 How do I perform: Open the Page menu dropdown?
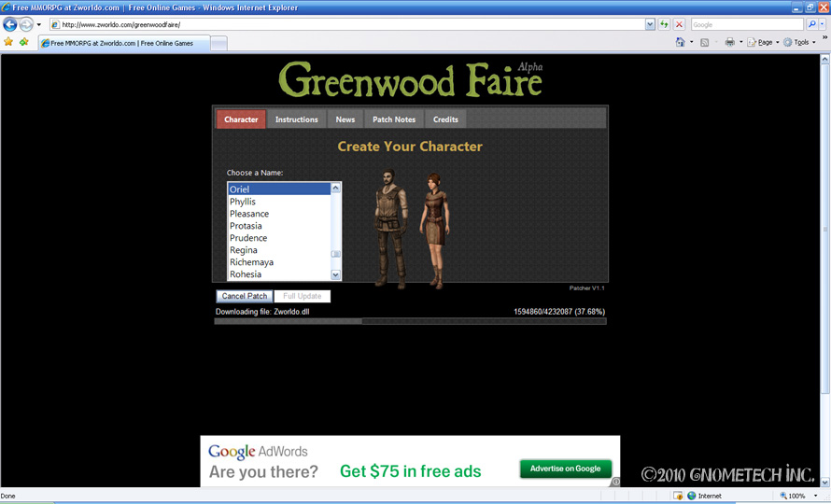(765, 42)
